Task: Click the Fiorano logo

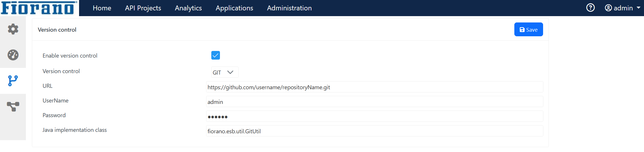Action: click(39, 8)
